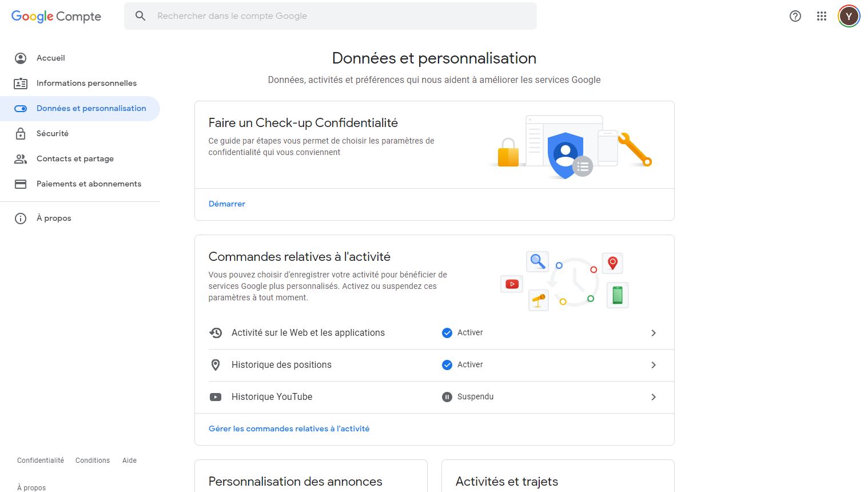Click the Privacy Check-up shield illustration

coord(566,154)
